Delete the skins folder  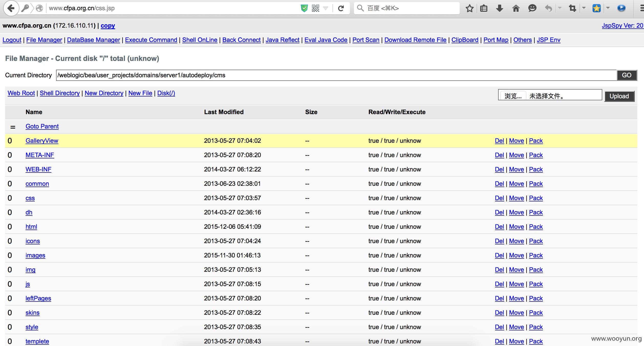499,313
